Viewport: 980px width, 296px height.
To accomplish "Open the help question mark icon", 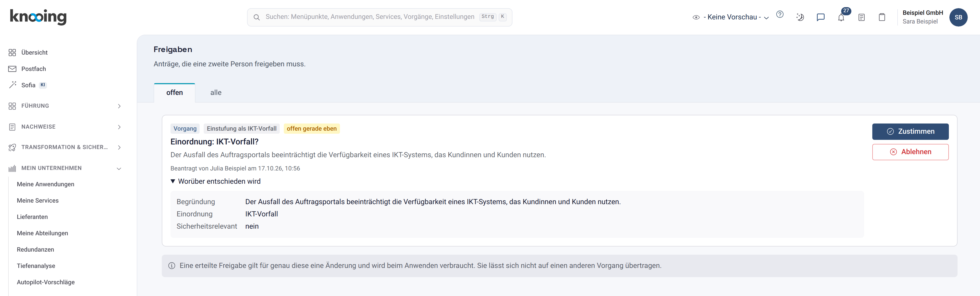I will pos(779,15).
